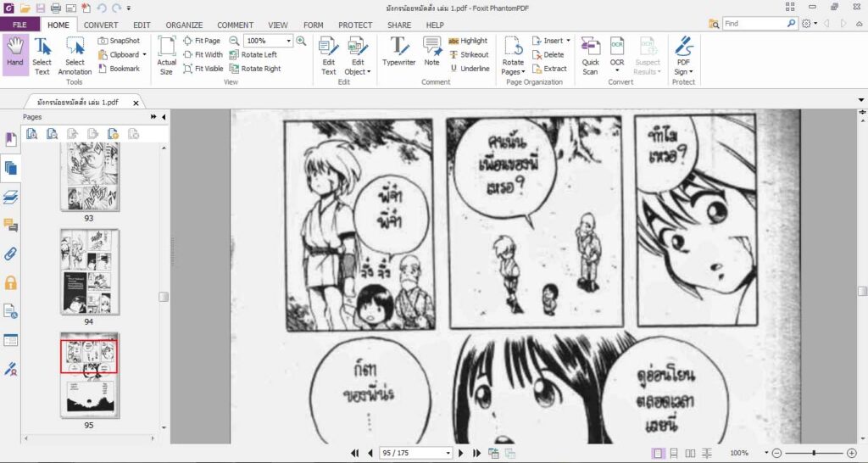
Task: Rotate the view left
Action: (x=253, y=54)
